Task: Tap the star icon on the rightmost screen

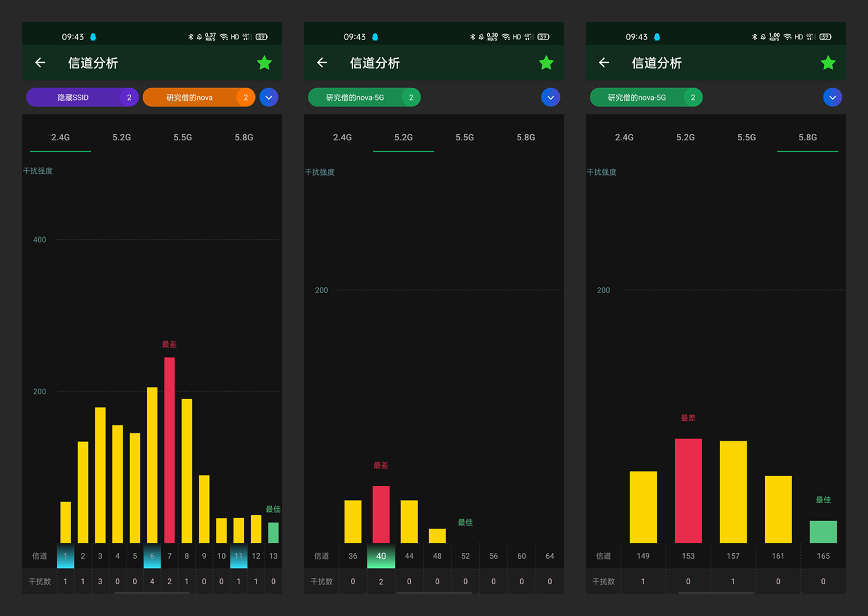Action: point(828,63)
